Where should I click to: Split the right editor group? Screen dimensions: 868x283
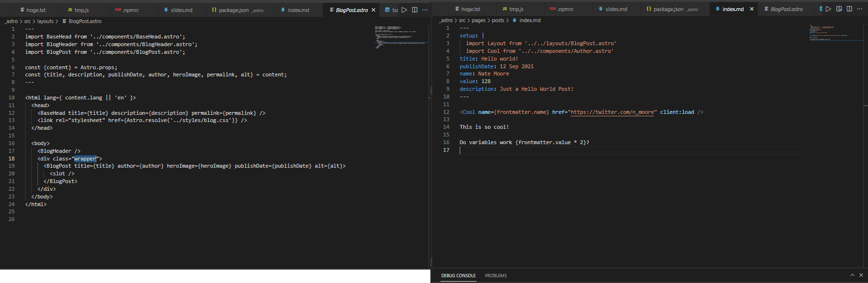849,9
